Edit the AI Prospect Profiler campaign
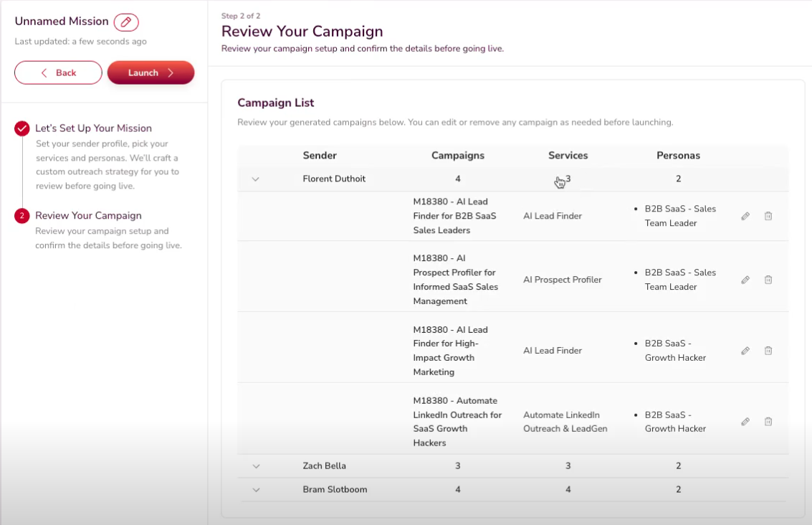The width and height of the screenshot is (812, 525). 745,280
